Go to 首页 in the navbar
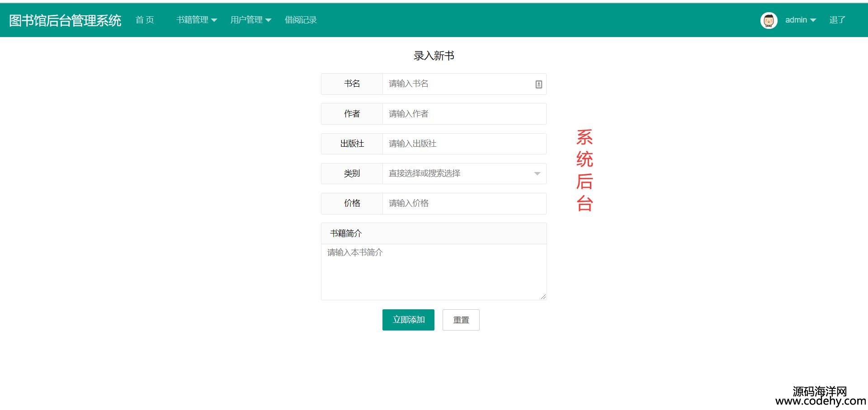This screenshot has width=868, height=410. point(145,20)
